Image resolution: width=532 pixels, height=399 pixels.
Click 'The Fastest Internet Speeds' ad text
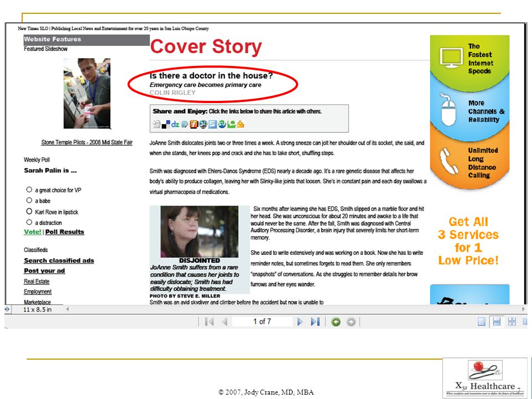(x=480, y=59)
